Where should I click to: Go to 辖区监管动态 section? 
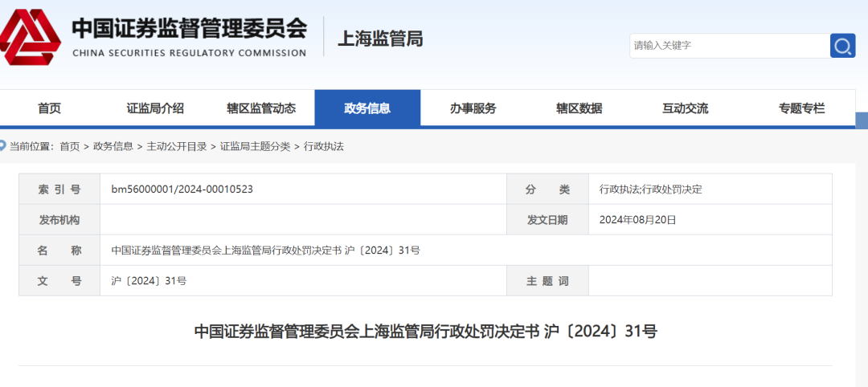point(261,108)
